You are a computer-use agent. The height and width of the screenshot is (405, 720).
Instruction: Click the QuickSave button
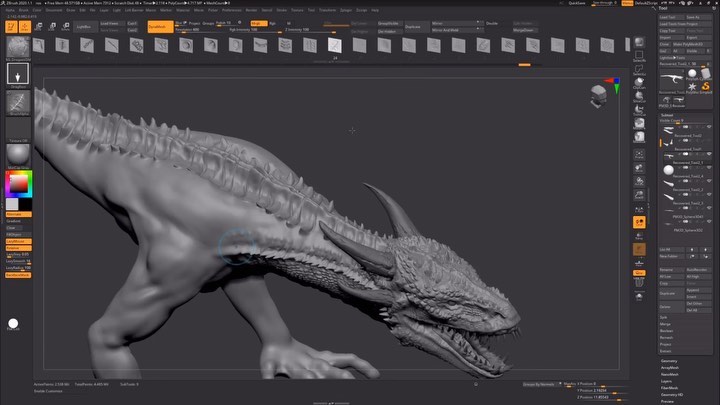[577, 3]
